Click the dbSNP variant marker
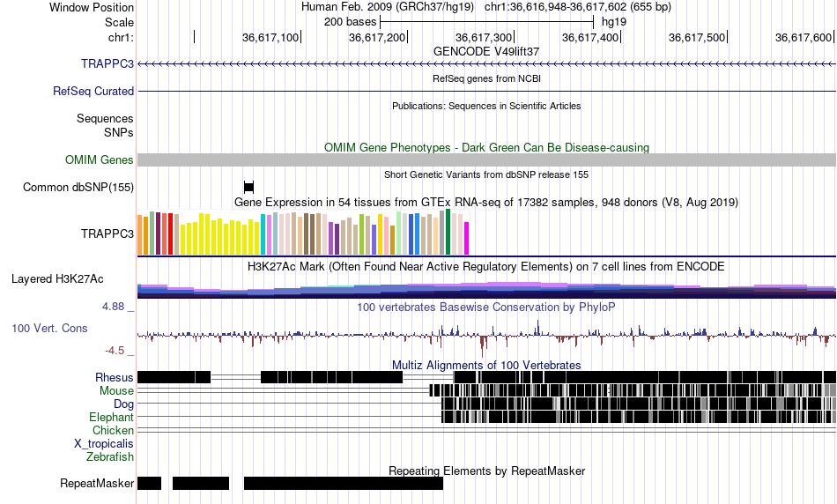 pyautogui.click(x=248, y=187)
